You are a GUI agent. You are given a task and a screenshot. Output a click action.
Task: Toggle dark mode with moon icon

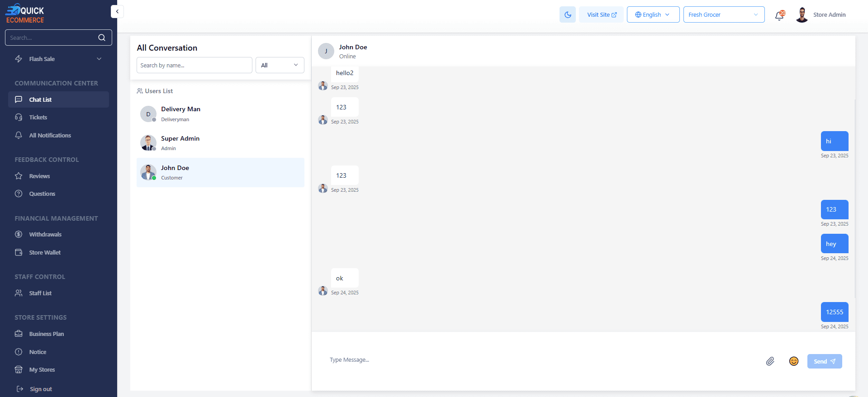point(567,14)
